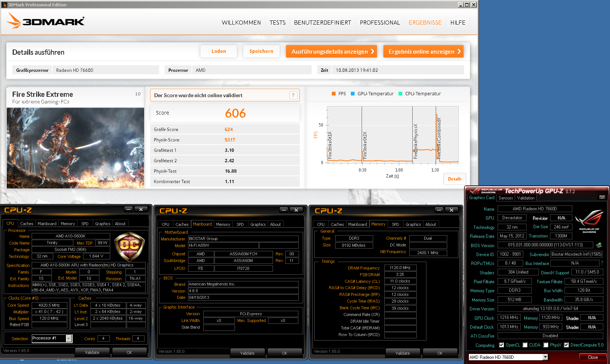Image resolution: width=610 pixels, height=364 pixels.
Task: Click the Physik-Score value 5317
Action: point(230,140)
